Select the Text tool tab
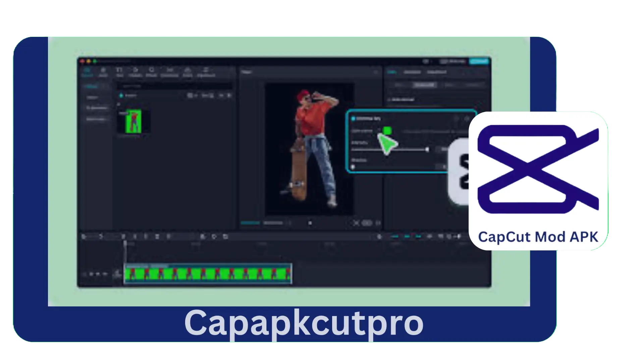 click(119, 72)
